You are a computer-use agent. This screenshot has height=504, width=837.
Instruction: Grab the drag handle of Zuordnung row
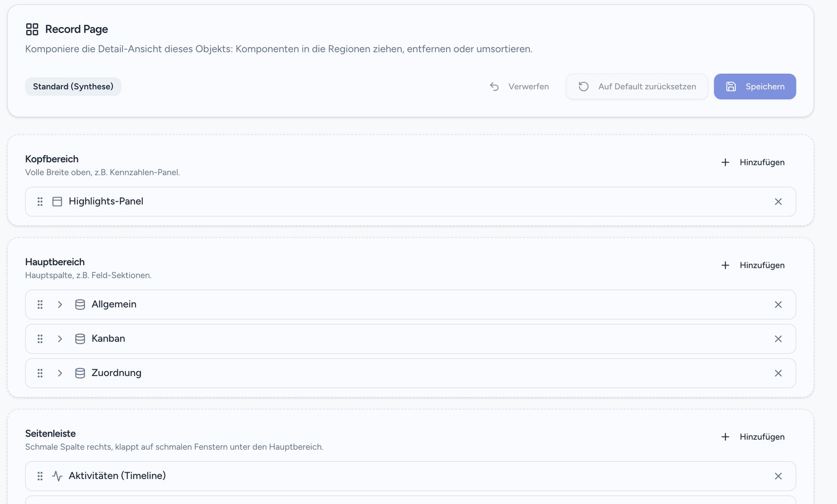point(40,373)
